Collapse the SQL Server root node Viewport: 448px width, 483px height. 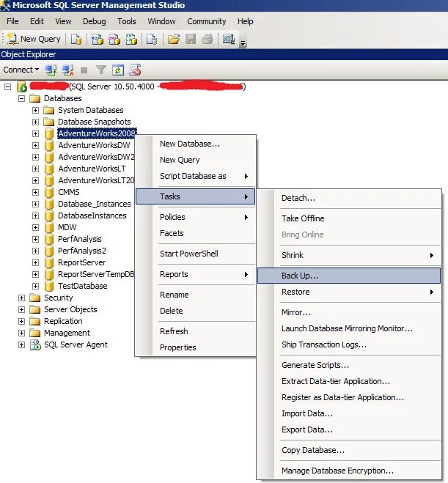(x=7, y=87)
